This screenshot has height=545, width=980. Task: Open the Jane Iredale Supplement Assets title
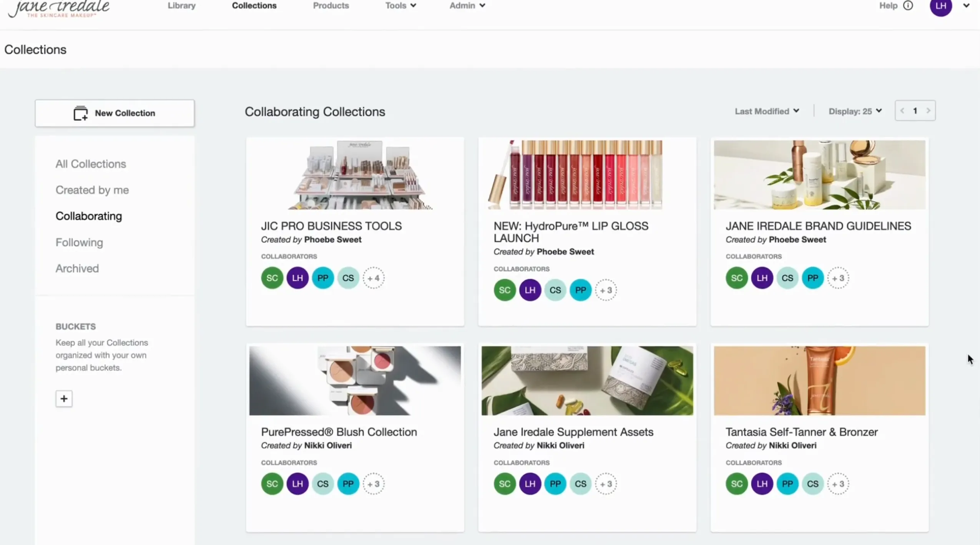[x=573, y=432]
